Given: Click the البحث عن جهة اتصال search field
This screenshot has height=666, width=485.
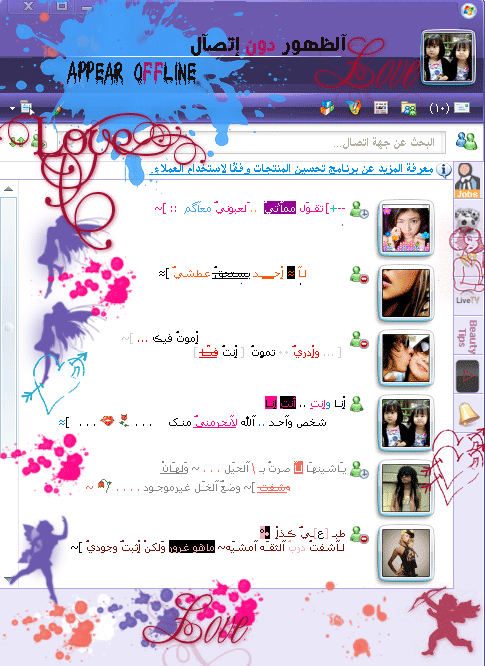Looking at the screenshot, I should point(252,142).
